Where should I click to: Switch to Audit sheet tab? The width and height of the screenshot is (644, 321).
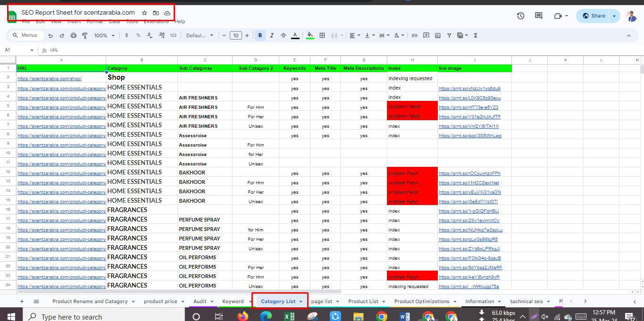(x=200, y=301)
